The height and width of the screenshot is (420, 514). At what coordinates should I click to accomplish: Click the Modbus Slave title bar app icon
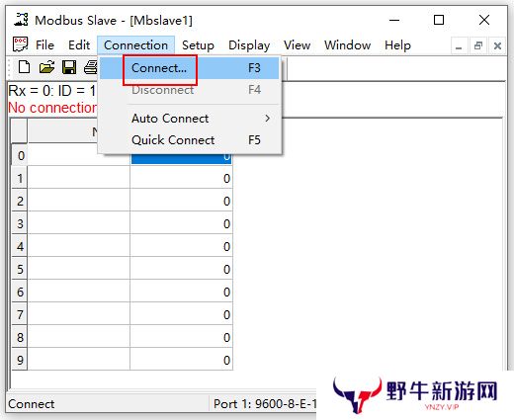(x=21, y=20)
